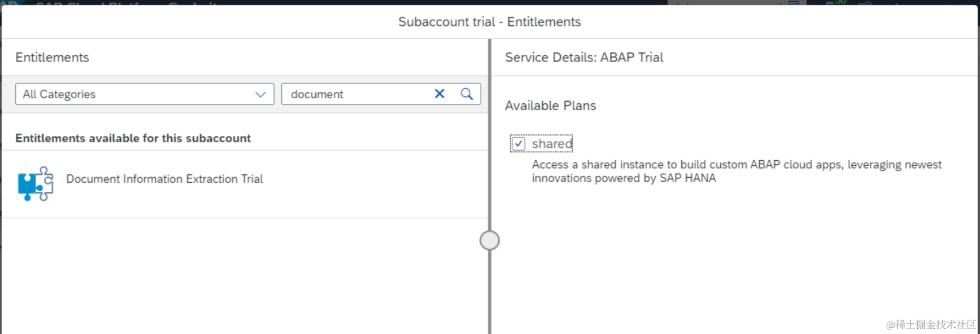Click the vertical divider bar between panels
Viewport: 980px width, 334px height.
490,141
